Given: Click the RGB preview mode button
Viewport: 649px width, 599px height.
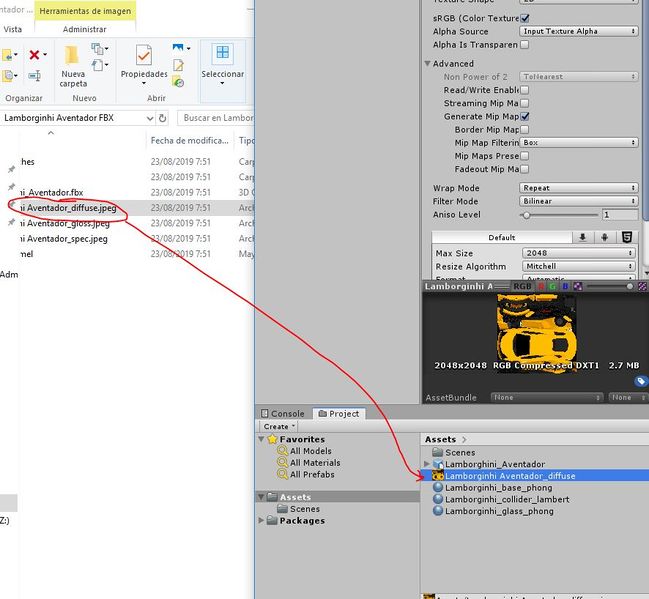Looking at the screenshot, I should pos(522,286).
